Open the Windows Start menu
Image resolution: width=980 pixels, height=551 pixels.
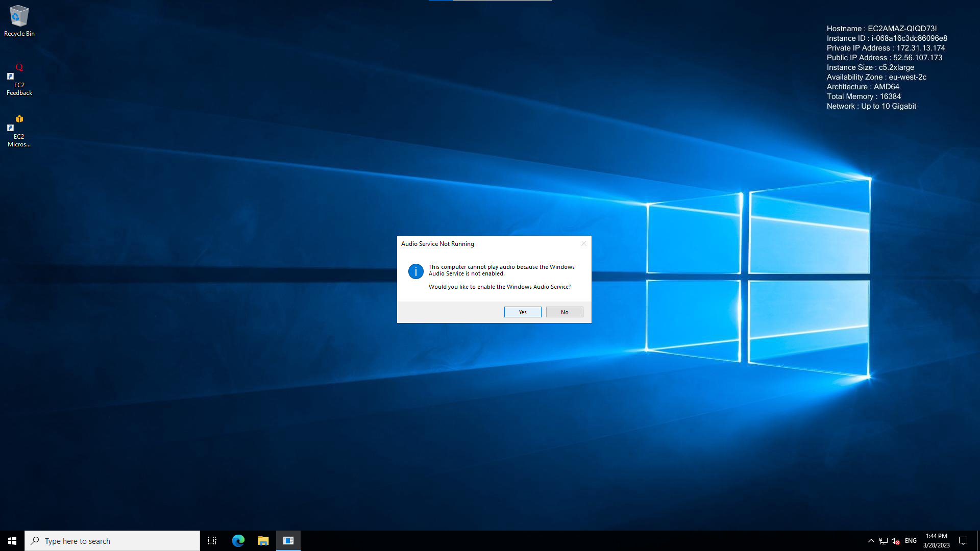(12, 541)
